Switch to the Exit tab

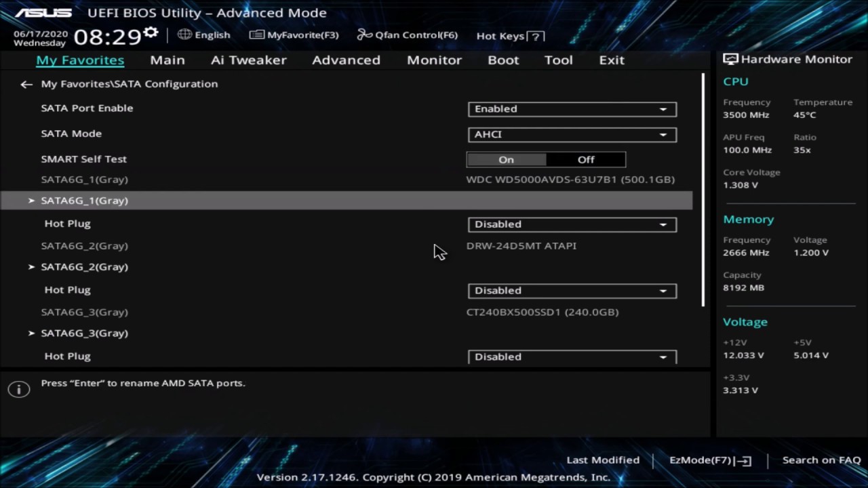(612, 60)
